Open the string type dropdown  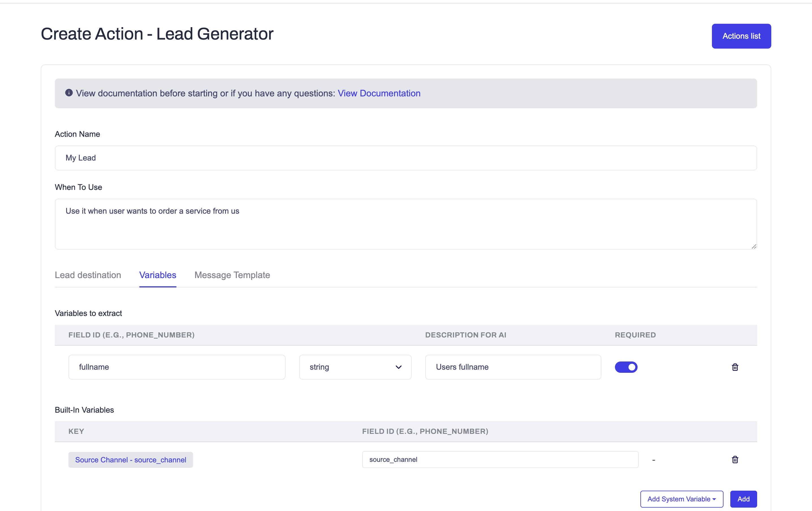tap(355, 367)
